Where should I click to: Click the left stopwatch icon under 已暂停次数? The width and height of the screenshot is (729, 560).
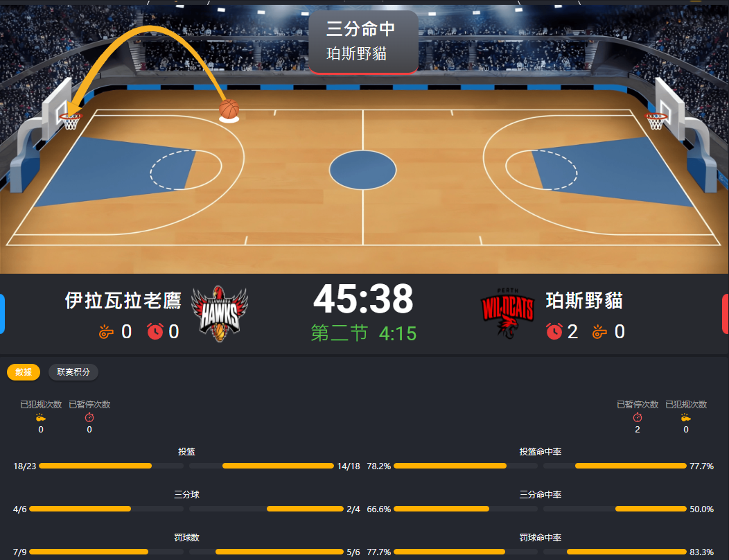tap(89, 417)
